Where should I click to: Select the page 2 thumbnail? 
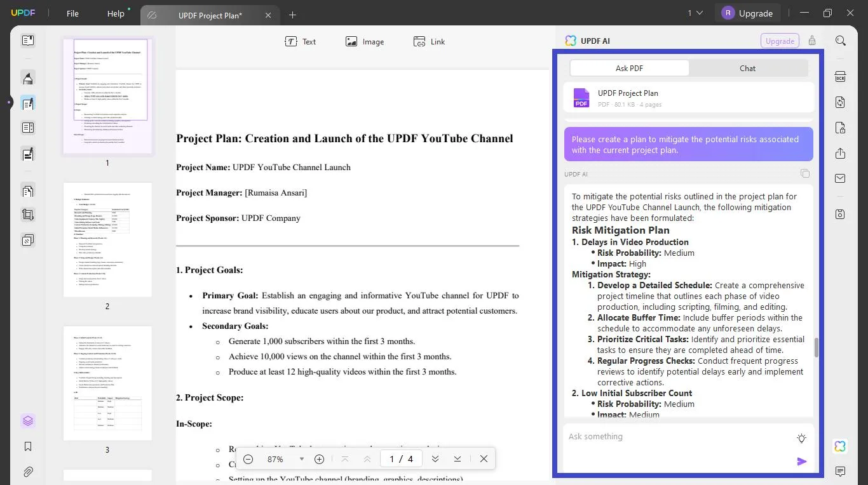pyautogui.click(x=107, y=239)
